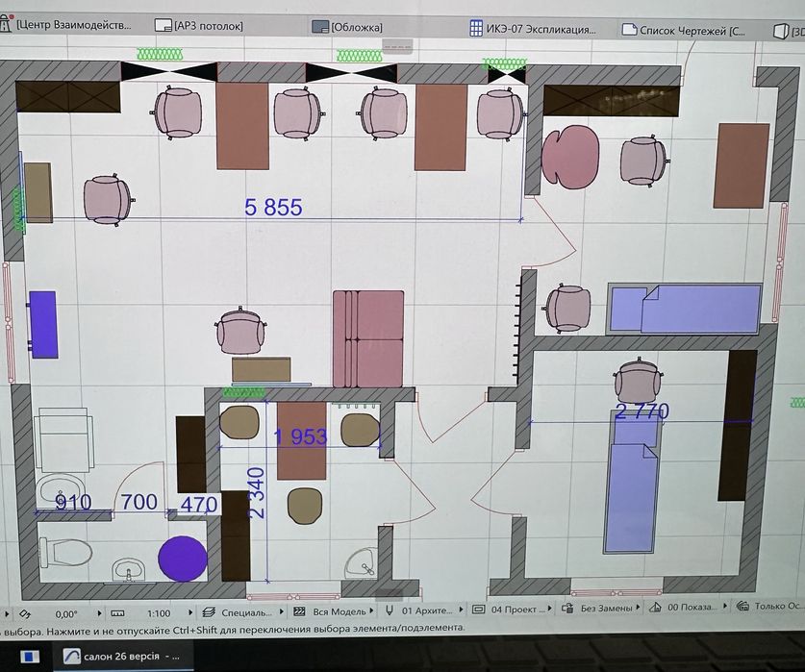Select the horizontal blue bed in upper-right room

click(685, 310)
